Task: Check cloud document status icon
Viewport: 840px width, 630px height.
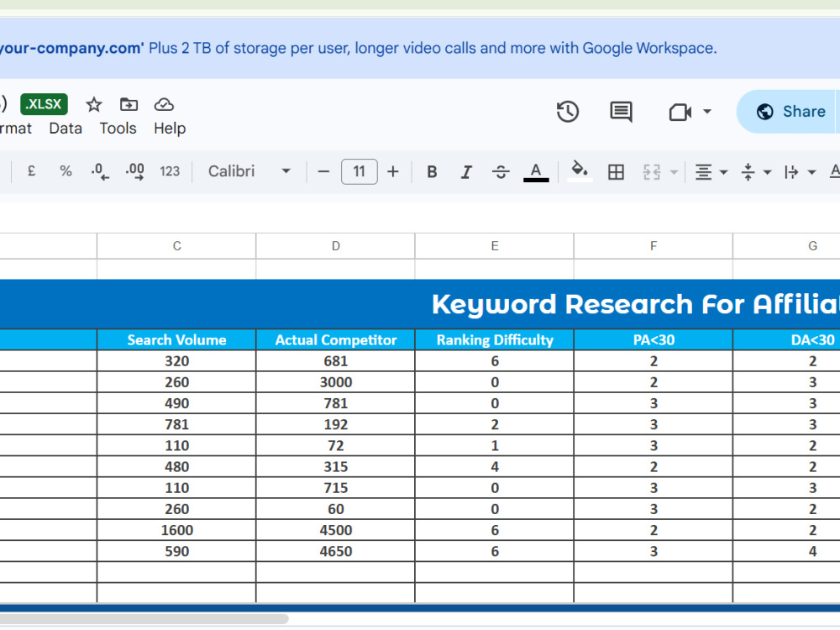Action: coord(164,104)
